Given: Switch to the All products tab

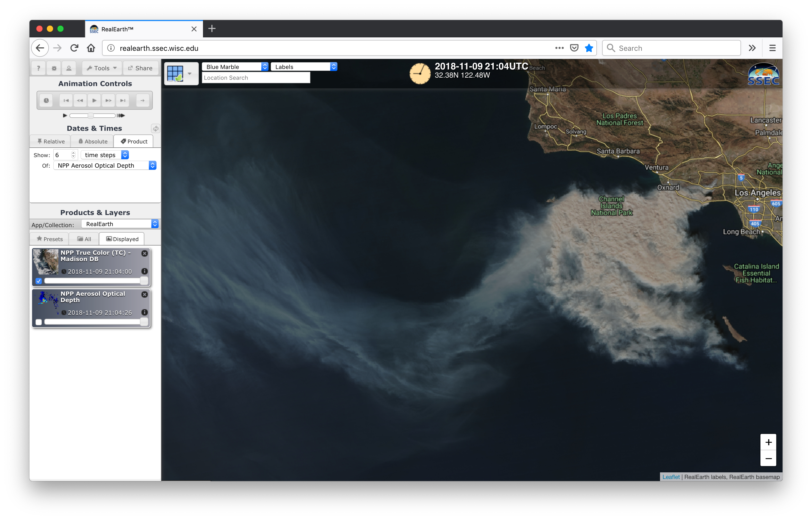Looking at the screenshot, I should click(84, 239).
